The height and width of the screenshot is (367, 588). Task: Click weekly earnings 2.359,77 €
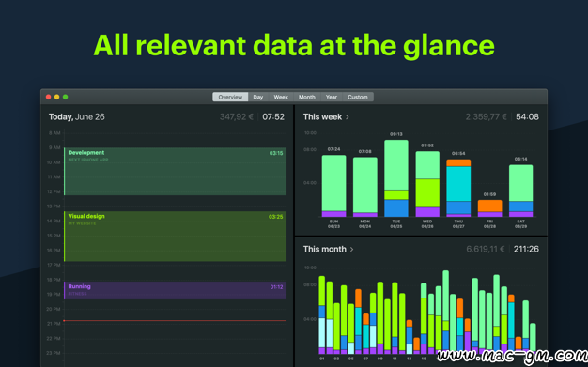[486, 117]
